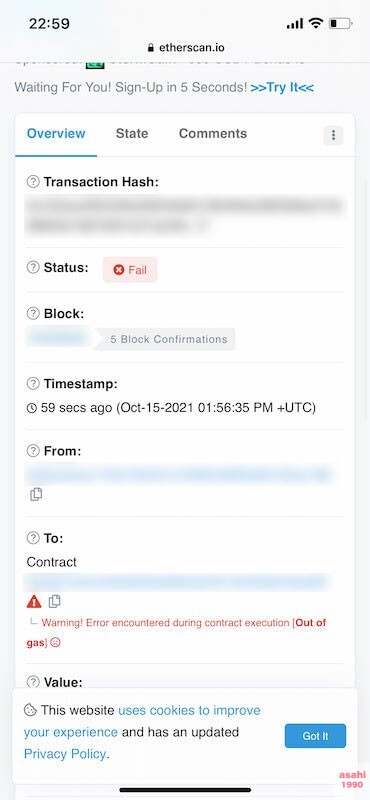Click the red warning triangle icon
This screenshot has width=370, height=800.
tap(34, 602)
